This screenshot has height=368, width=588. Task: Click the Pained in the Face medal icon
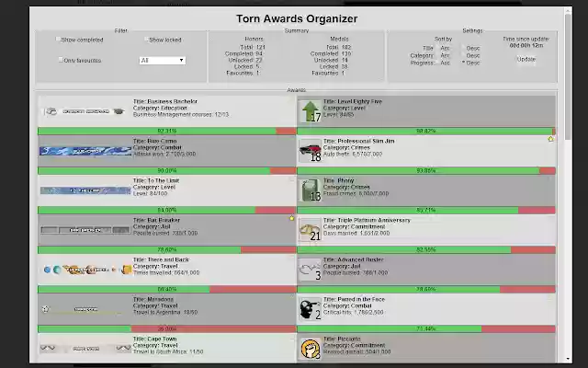(x=311, y=309)
